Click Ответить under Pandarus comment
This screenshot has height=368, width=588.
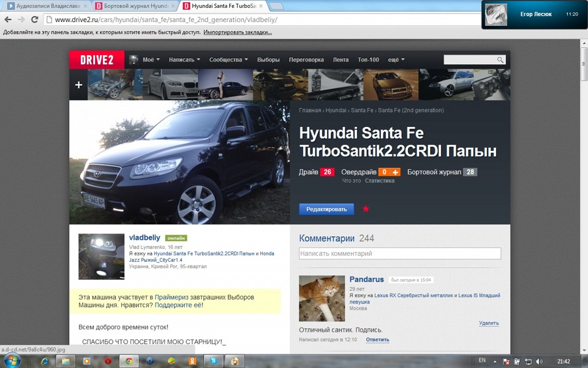pos(377,339)
